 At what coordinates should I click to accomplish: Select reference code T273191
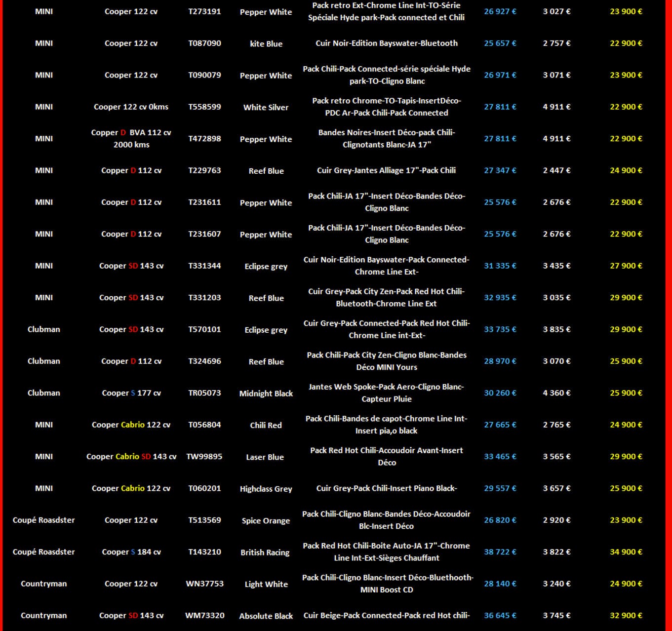click(x=204, y=11)
